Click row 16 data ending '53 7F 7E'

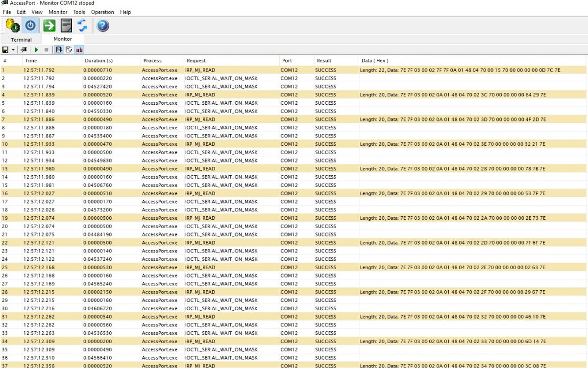(452, 193)
